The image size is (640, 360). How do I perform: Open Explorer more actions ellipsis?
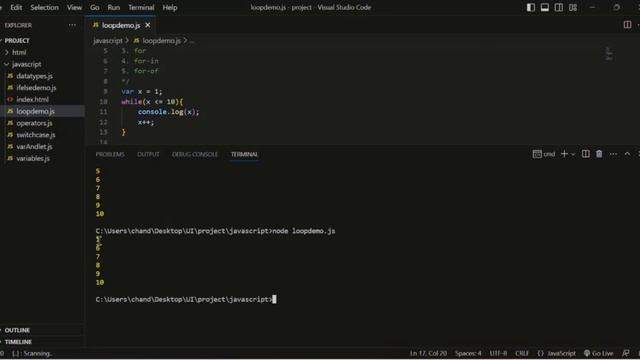(x=72, y=25)
